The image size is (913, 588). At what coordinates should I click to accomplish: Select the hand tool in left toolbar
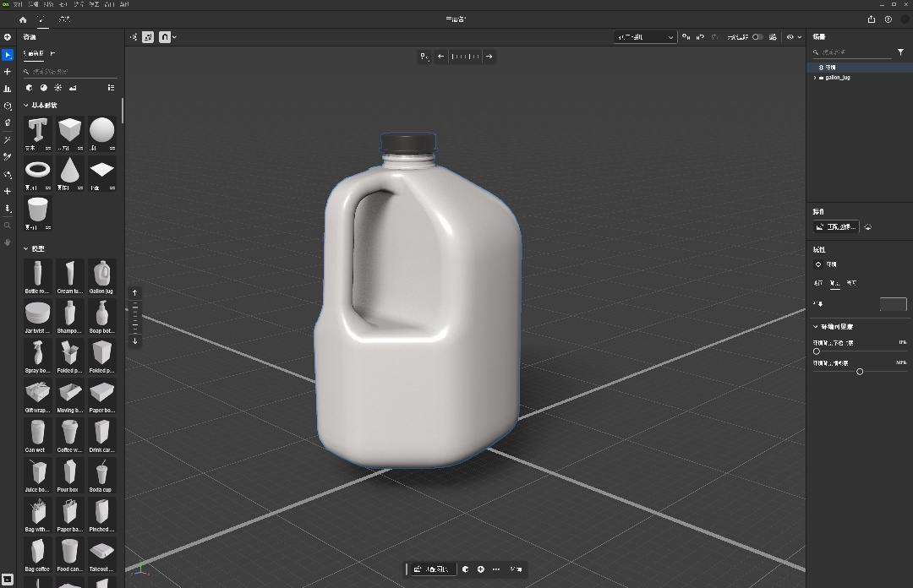[x=8, y=242]
